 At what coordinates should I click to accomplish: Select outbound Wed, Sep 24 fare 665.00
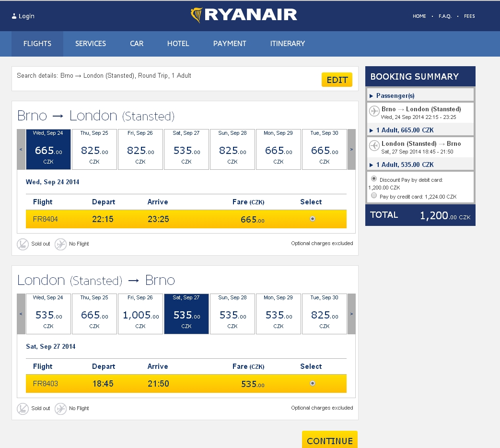point(48,149)
